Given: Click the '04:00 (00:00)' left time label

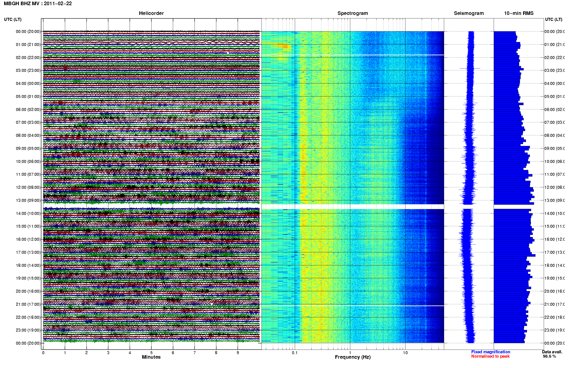Looking at the screenshot, I should pyautogui.click(x=28, y=83).
